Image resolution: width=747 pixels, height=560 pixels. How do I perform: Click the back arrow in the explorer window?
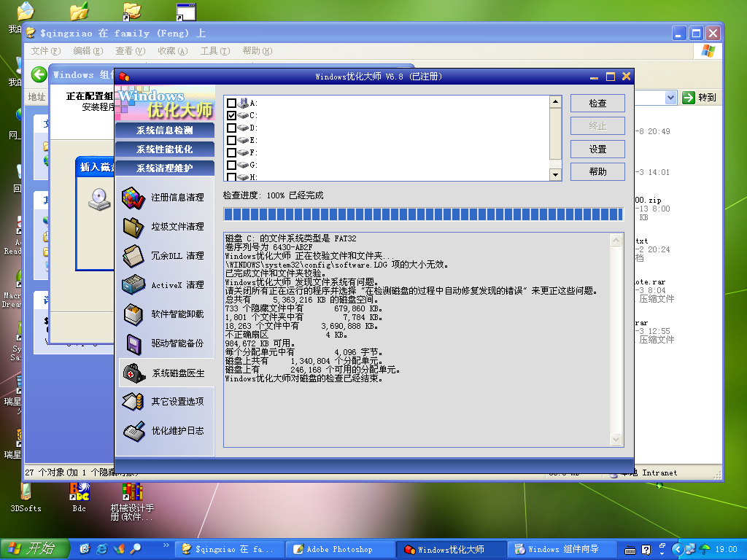pyautogui.click(x=39, y=75)
